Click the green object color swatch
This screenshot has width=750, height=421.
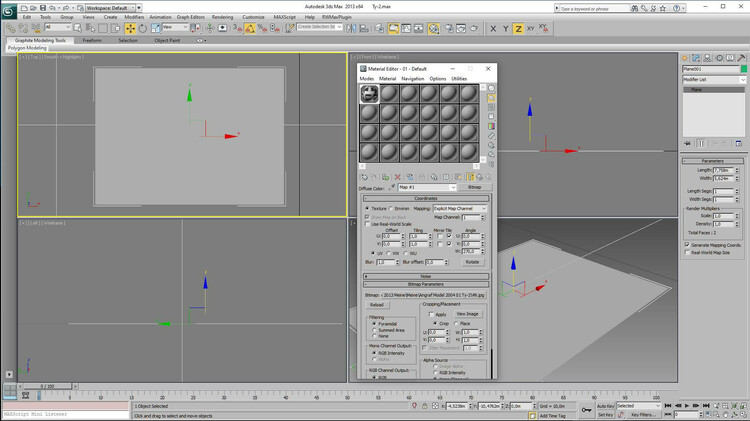[743, 69]
